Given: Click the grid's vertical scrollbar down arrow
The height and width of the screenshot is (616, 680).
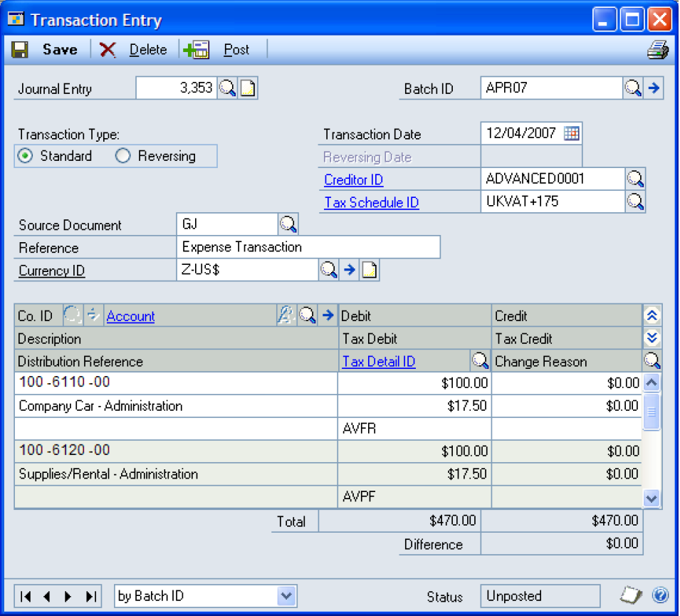Looking at the screenshot, I should tap(652, 498).
